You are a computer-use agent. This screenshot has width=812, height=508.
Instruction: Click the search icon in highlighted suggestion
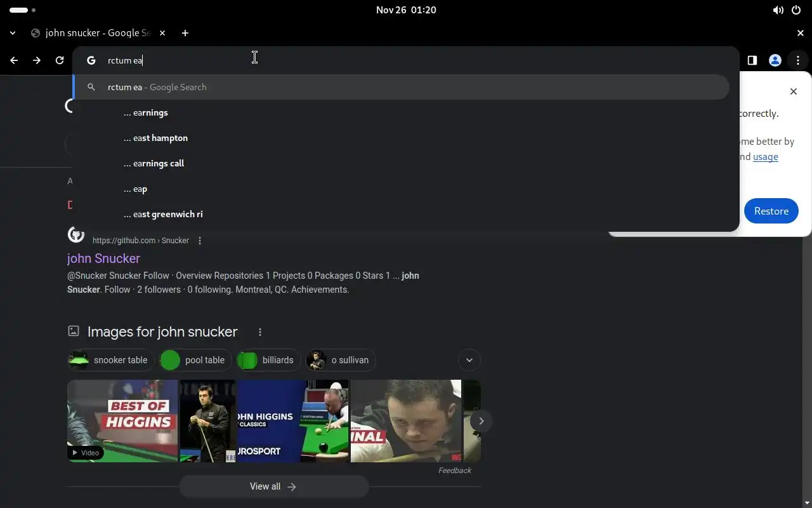[x=91, y=87]
